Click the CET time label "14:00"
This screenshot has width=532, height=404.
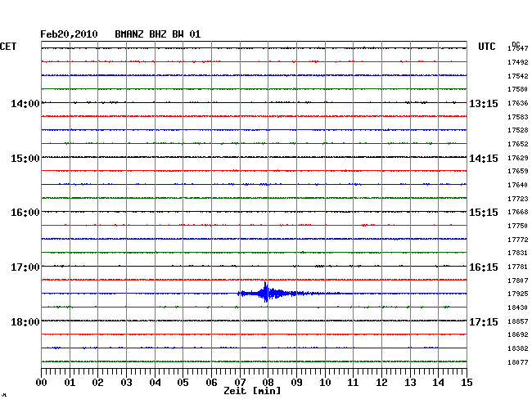(25, 104)
